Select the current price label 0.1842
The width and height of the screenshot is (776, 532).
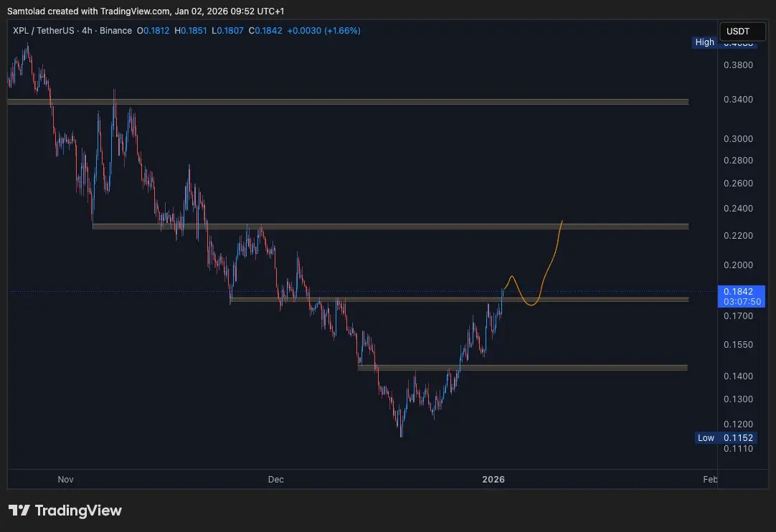pos(738,292)
